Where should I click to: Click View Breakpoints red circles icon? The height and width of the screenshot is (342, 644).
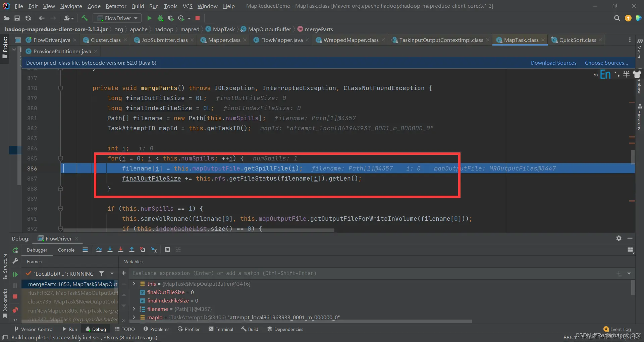15,310
